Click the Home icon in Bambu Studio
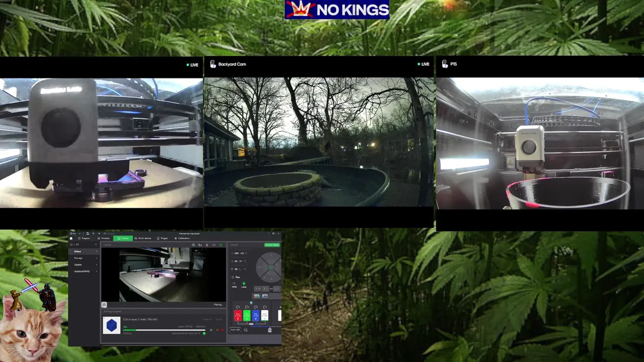 tap(71, 238)
